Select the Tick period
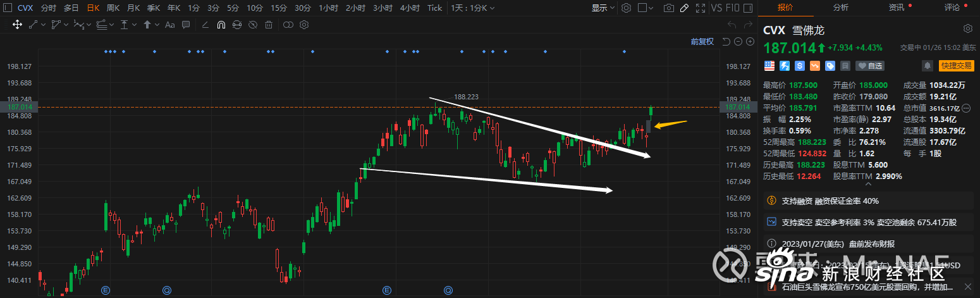Viewport: 980px width, 298px height. [x=434, y=8]
